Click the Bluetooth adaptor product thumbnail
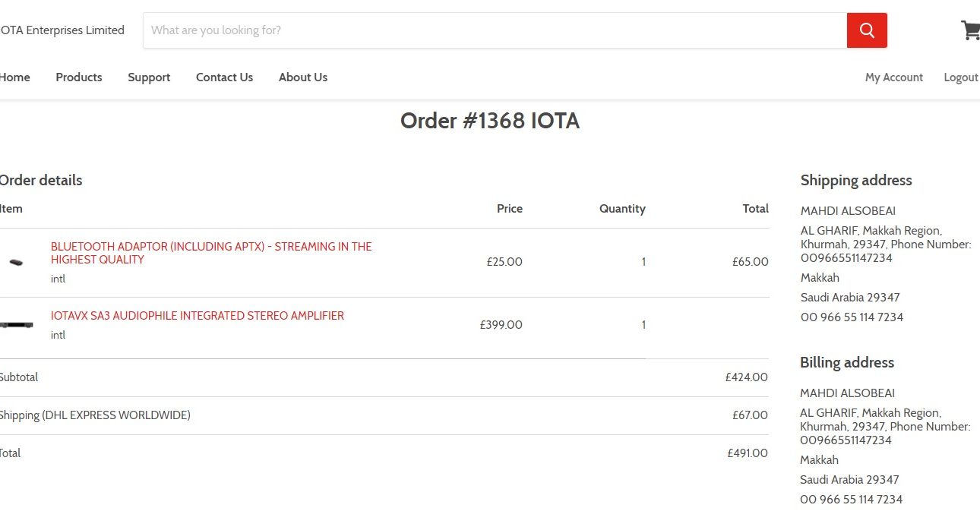This screenshot has height=530, width=980. pos(16,262)
